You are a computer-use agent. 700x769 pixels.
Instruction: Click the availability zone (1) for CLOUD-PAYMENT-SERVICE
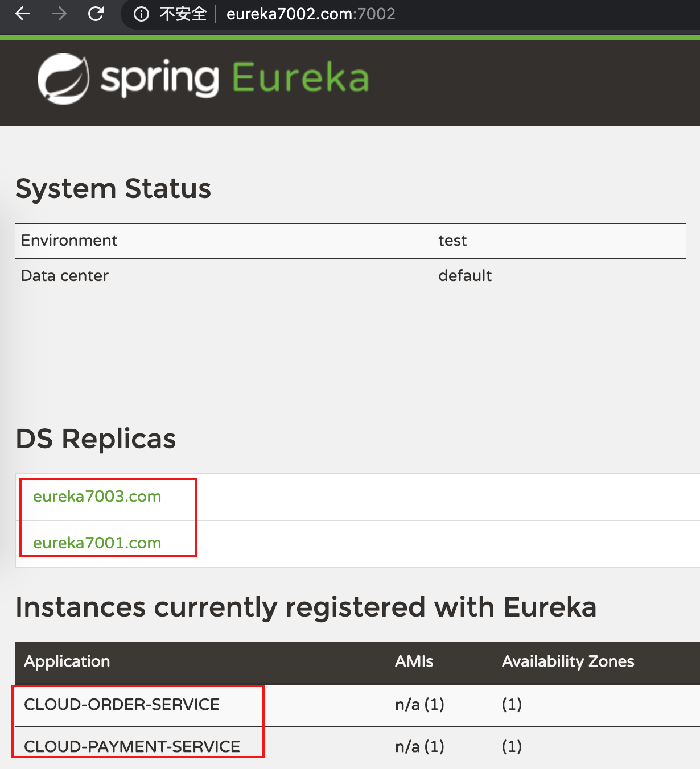click(512, 746)
